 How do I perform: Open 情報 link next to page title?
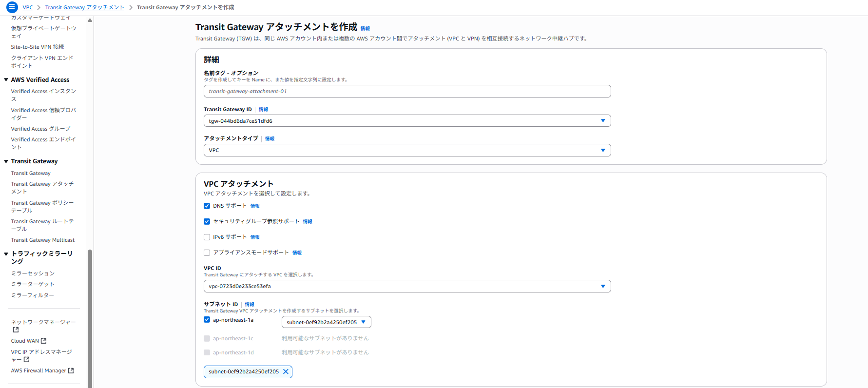tap(365, 28)
